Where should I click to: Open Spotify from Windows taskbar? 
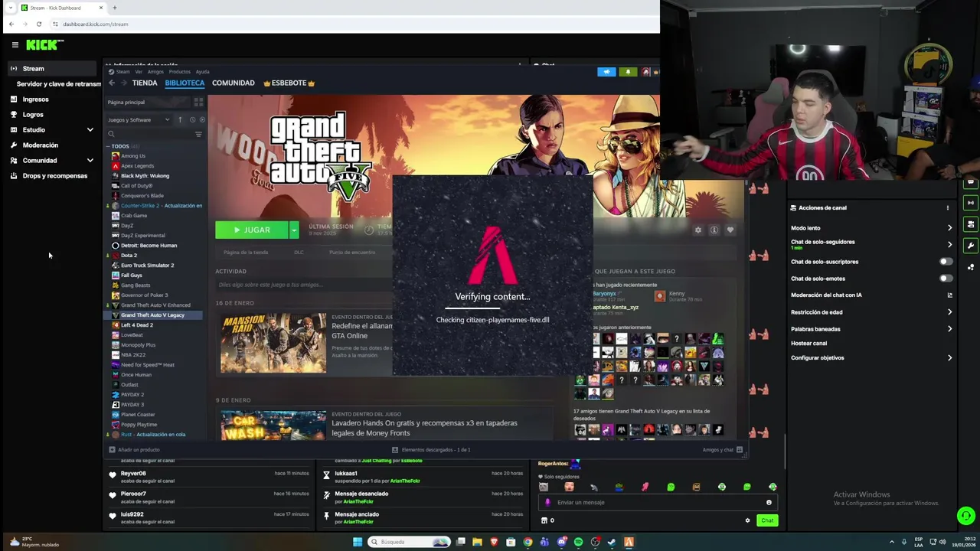click(x=578, y=542)
